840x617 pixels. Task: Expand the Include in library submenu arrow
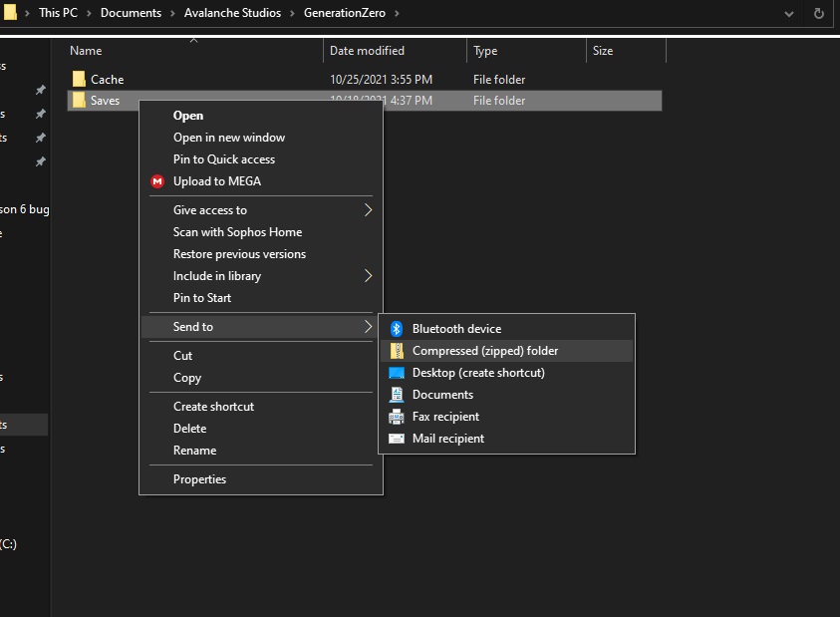pyautogui.click(x=368, y=276)
